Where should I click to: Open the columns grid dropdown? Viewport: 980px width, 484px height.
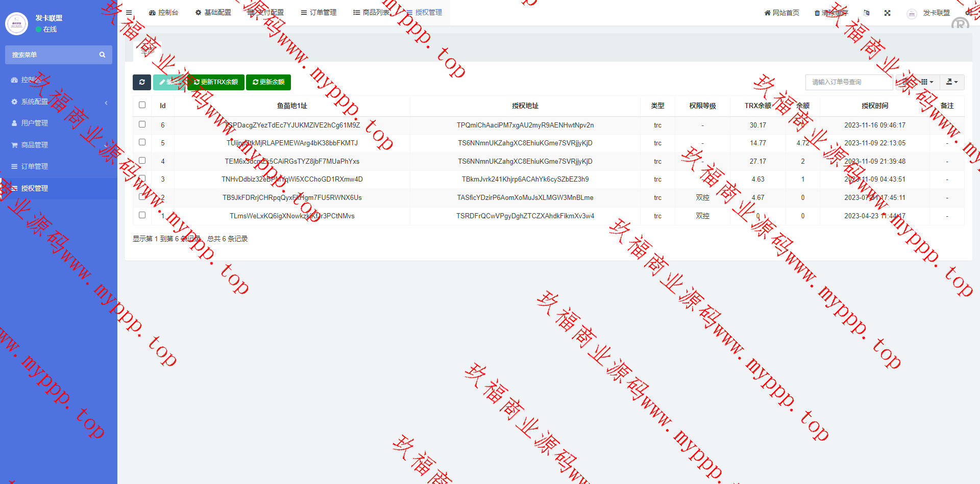927,82
